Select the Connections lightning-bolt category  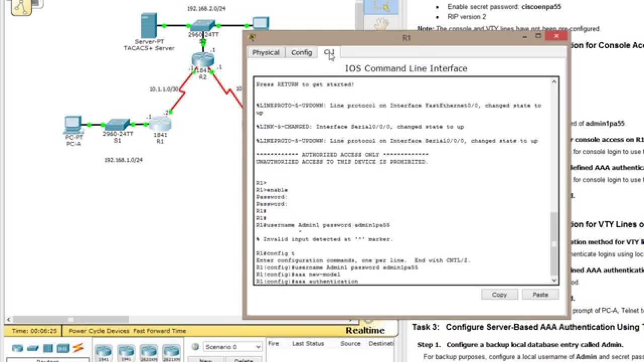tap(78, 347)
